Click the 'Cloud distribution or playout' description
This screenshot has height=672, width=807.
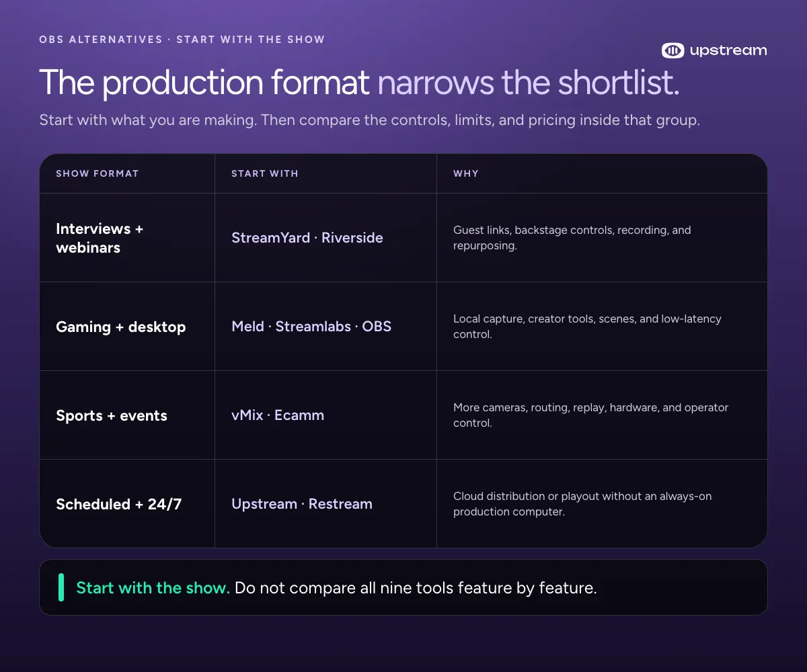coord(582,504)
